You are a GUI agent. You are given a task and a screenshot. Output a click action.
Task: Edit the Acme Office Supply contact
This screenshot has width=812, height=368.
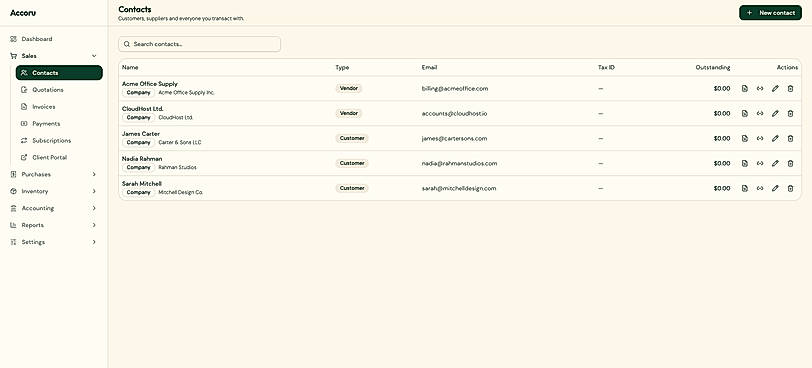(x=775, y=89)
